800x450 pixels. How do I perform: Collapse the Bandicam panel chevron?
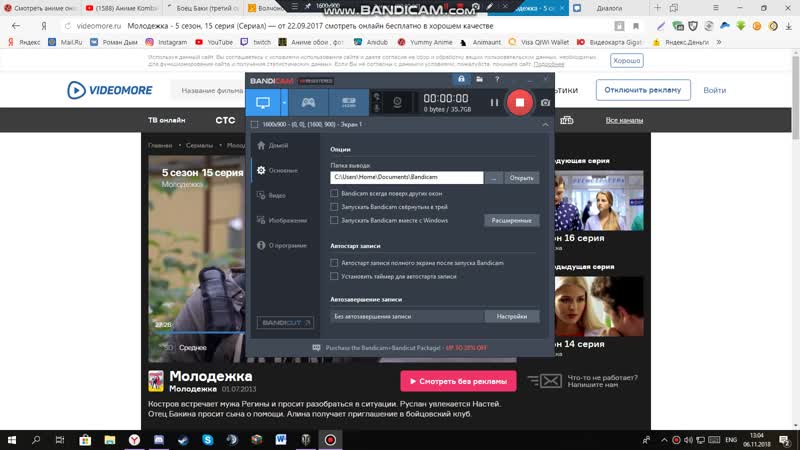point(545,124)
